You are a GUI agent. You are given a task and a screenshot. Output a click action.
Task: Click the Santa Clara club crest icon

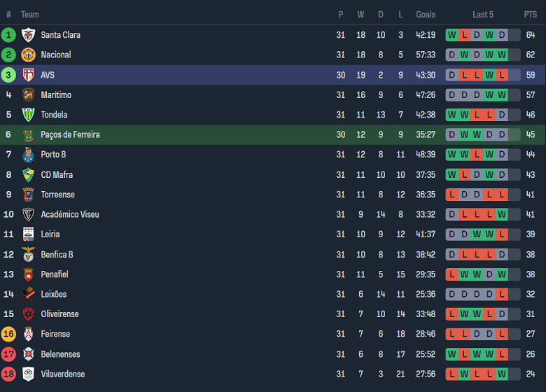[x=28, y=35]
